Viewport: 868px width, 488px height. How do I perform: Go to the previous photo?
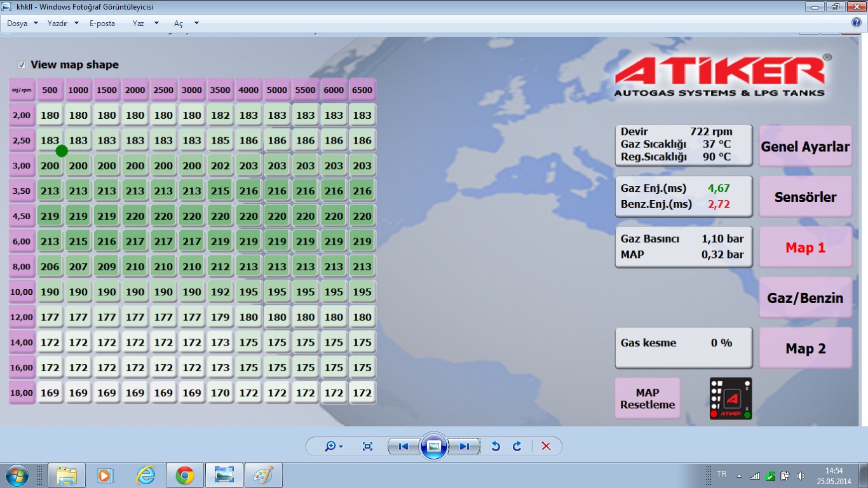403,447
